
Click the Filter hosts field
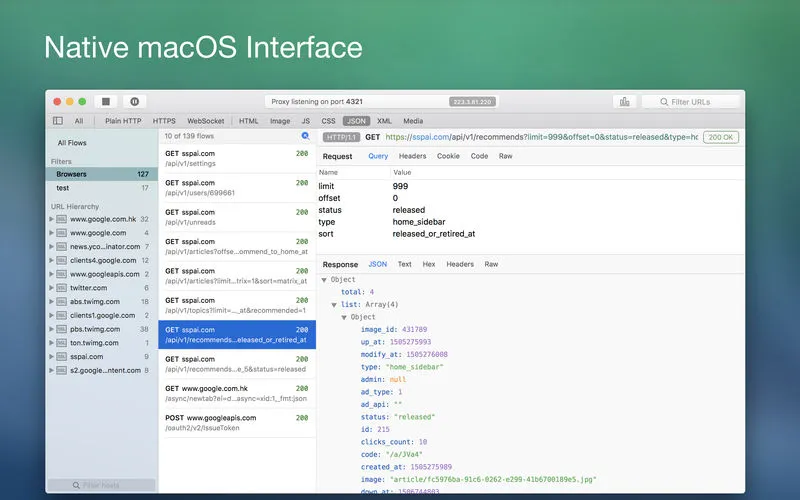click(101, 485)
